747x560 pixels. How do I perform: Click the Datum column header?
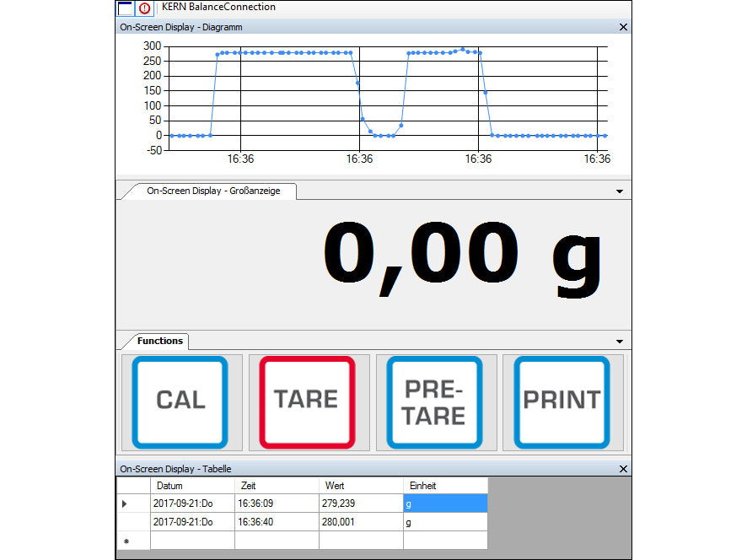(x=192, y=485)
